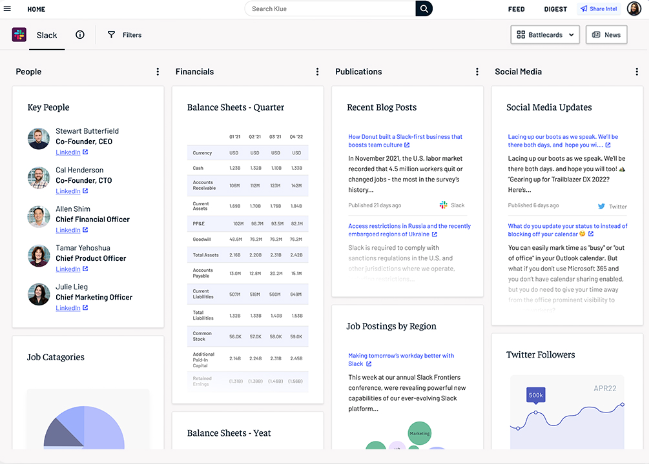Click the search magnifier button
Screen dimensions: 649x464
pyautogui.click(x=424, y=9)
